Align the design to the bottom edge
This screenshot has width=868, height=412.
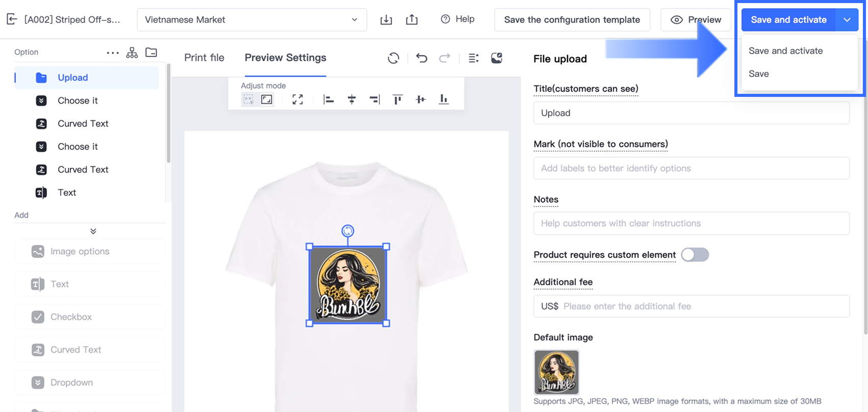[444, 99]
